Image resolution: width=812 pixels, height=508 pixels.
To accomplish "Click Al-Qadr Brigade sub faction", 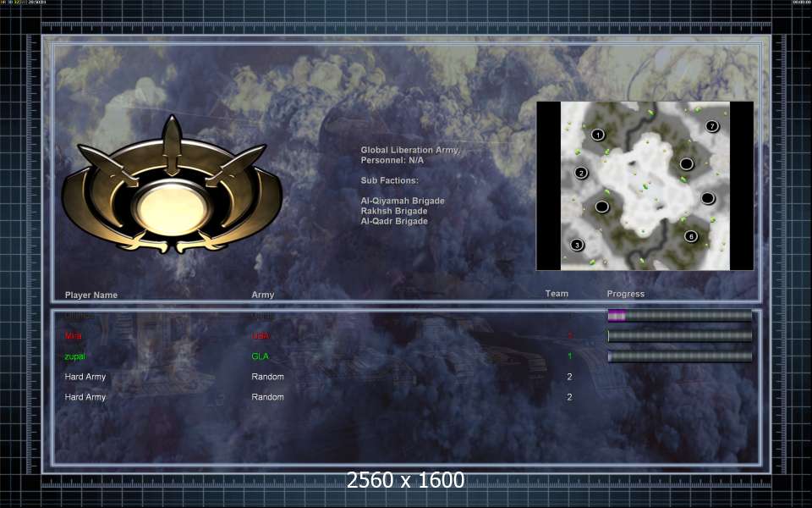I will point(394,221).
